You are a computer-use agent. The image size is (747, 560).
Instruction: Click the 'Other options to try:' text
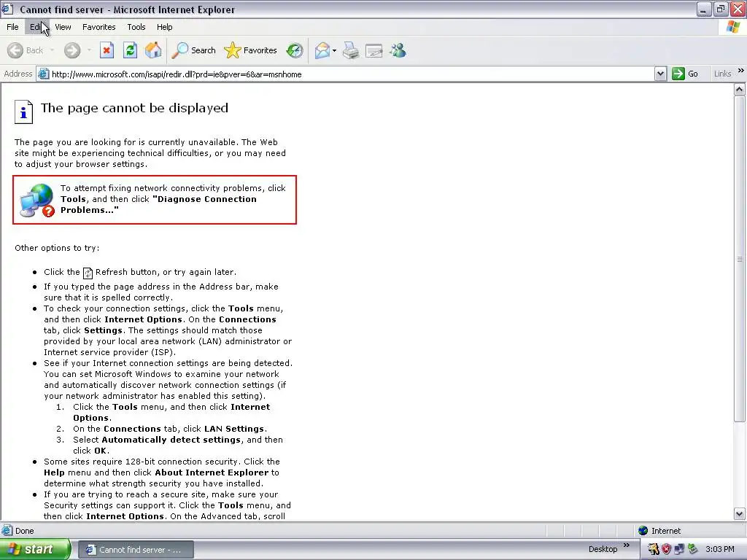(57, 248)
